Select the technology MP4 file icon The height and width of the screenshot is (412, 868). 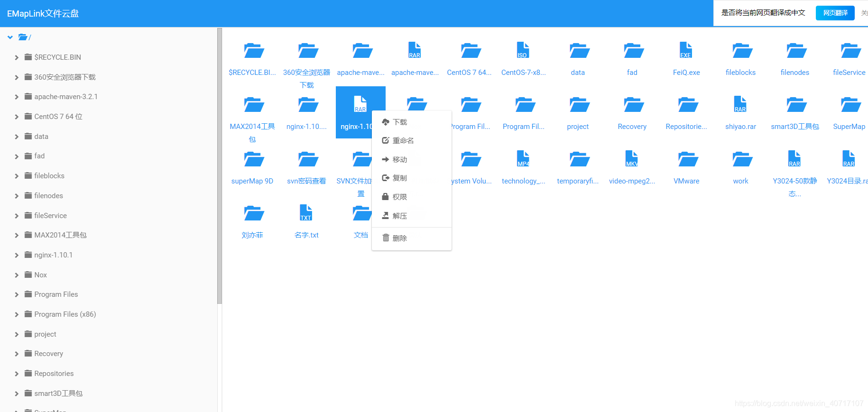coord(523,159)
